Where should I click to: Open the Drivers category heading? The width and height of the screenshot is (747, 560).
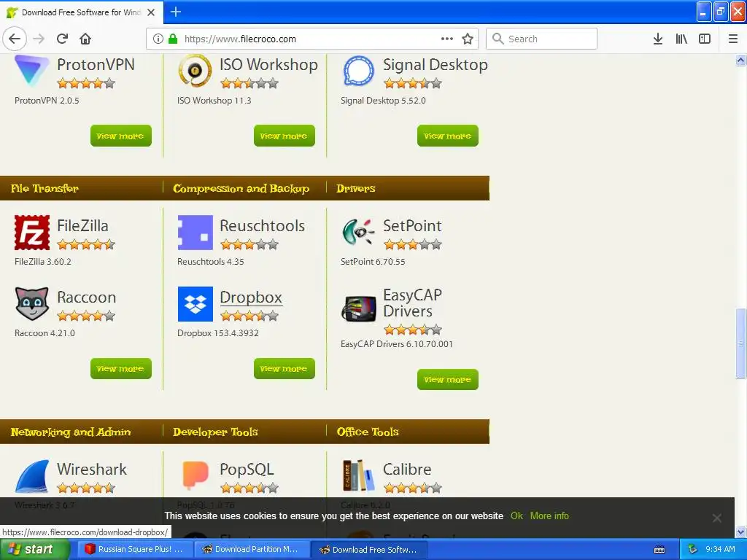click(356, 188)
